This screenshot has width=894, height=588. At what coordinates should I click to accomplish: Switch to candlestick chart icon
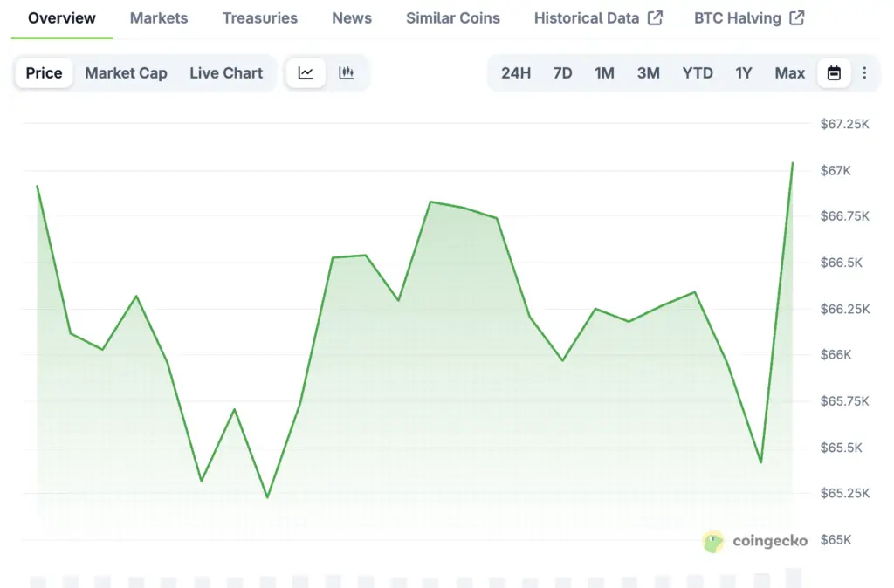pos(347,73)
